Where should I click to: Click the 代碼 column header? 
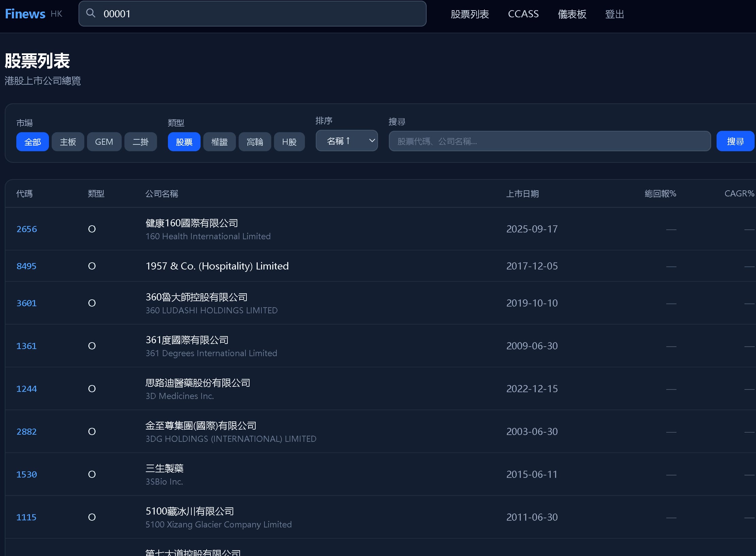point(24,194)
